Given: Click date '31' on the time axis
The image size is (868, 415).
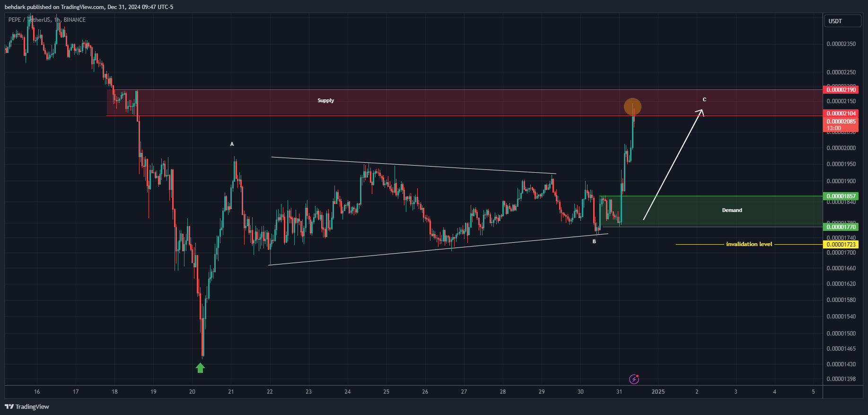Looking at the screenshot, I should [619, 392].
